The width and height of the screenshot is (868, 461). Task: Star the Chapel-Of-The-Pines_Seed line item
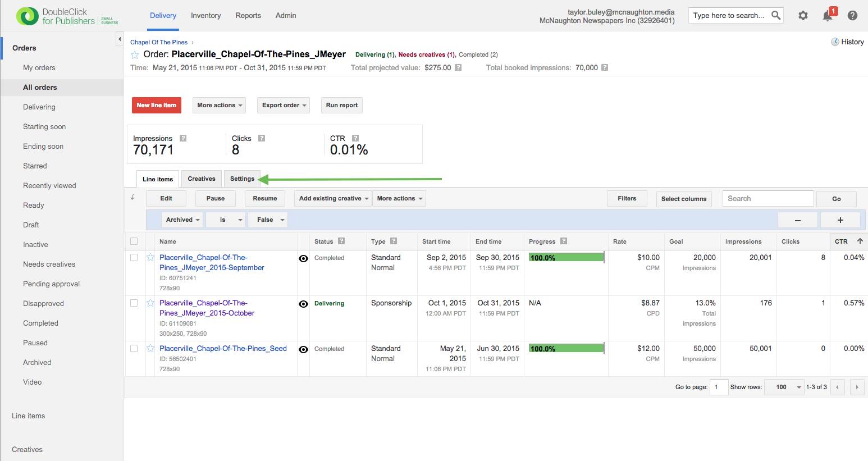click(150, 349)
